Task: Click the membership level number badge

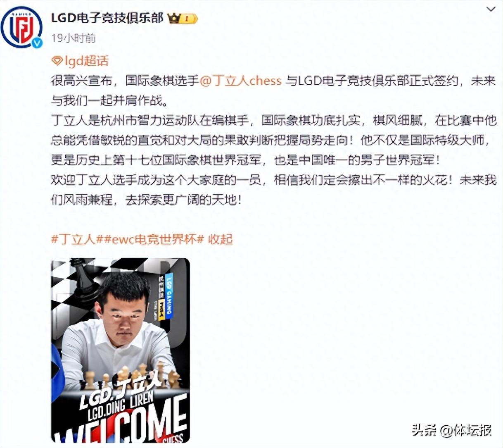Action: click(x=189, y=19)
